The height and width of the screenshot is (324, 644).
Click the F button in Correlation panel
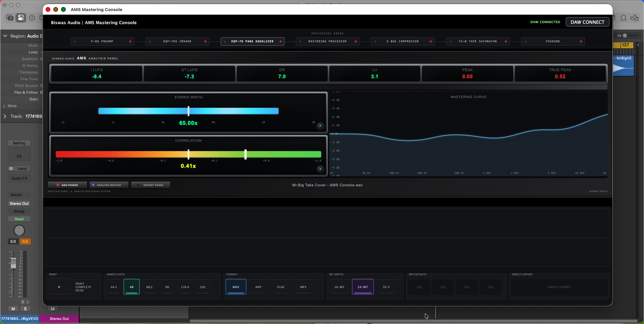[320, 169]
